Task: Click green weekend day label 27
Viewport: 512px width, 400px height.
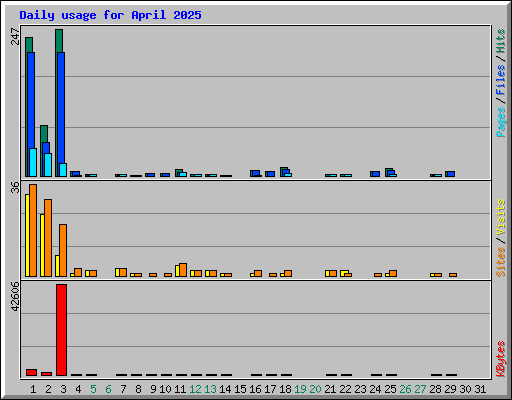Action: tap(420, 389)
